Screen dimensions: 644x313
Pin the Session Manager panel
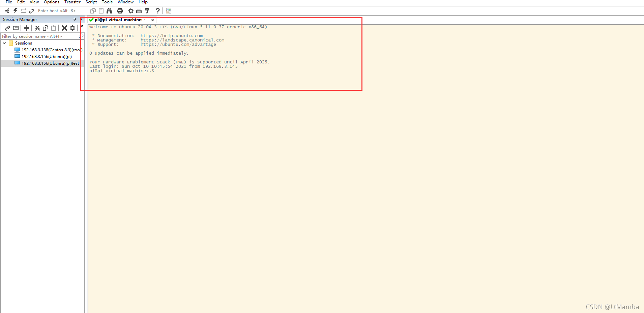75,20
